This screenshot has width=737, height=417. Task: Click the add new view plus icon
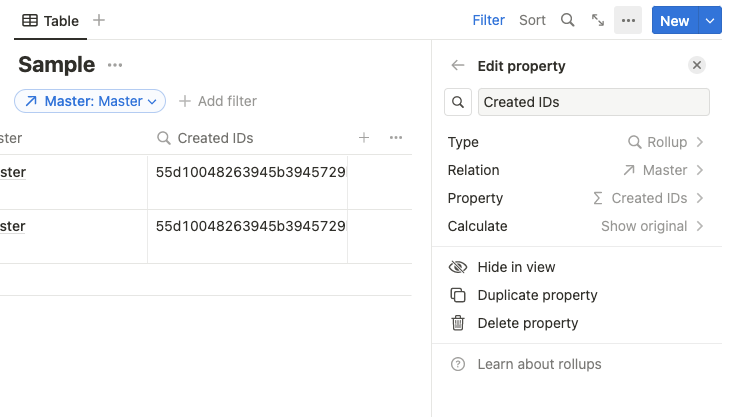(x=99, y=20)
